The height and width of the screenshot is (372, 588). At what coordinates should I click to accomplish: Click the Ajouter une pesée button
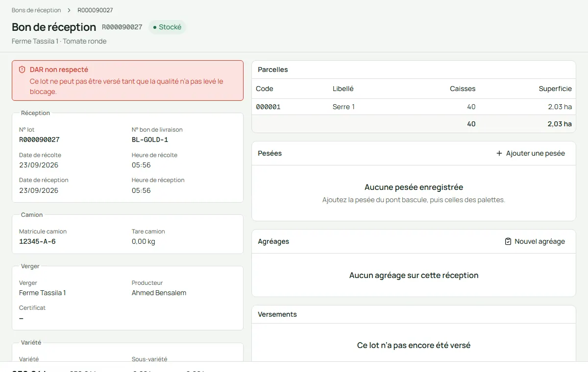tap(530, 153)
